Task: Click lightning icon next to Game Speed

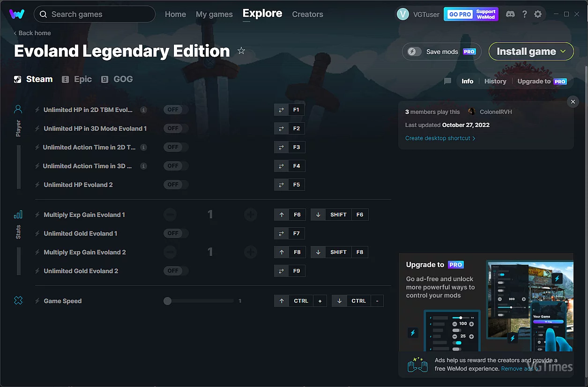Action: point(37,301)
